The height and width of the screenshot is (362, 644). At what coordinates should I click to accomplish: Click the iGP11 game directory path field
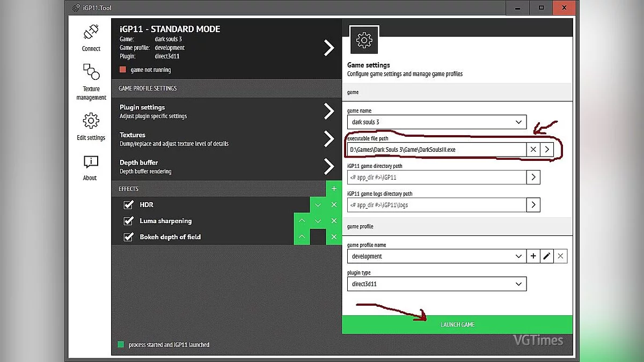437,177
